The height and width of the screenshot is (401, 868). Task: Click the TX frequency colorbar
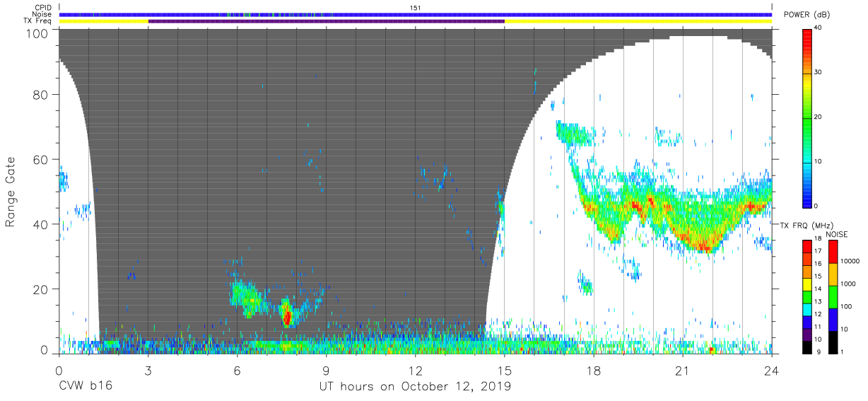807,296
